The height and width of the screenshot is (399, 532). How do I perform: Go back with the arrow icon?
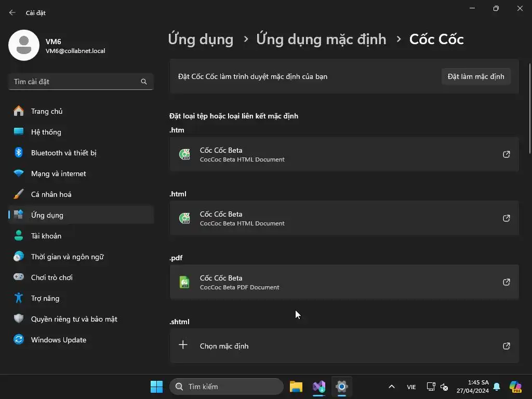12,12
